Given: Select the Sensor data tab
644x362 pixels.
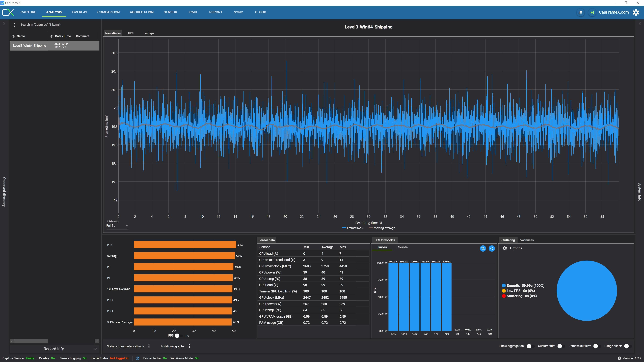Looking at the screenshot, I should 266,240.
